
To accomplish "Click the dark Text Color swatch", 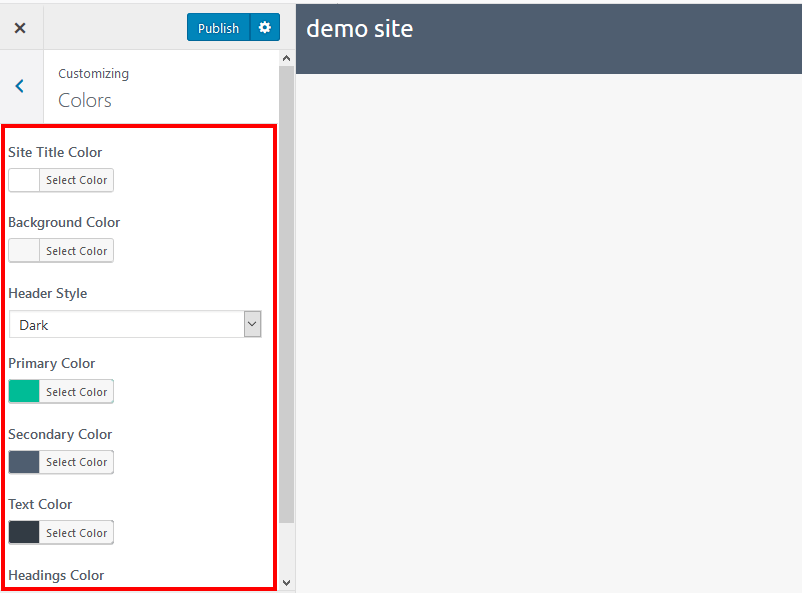I will point(24,533).
